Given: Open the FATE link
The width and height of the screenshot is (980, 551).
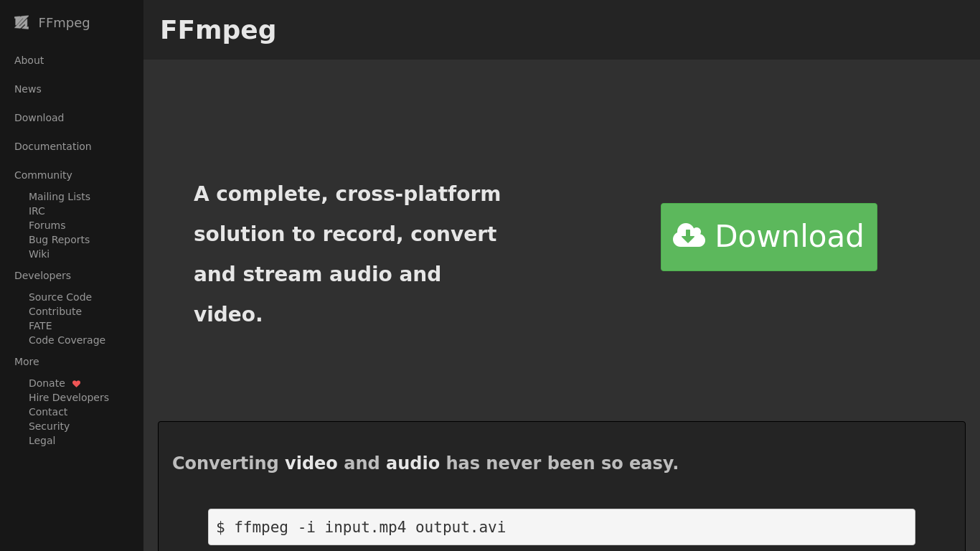Looking at the screenshot, I should click(x=40, y=326).
